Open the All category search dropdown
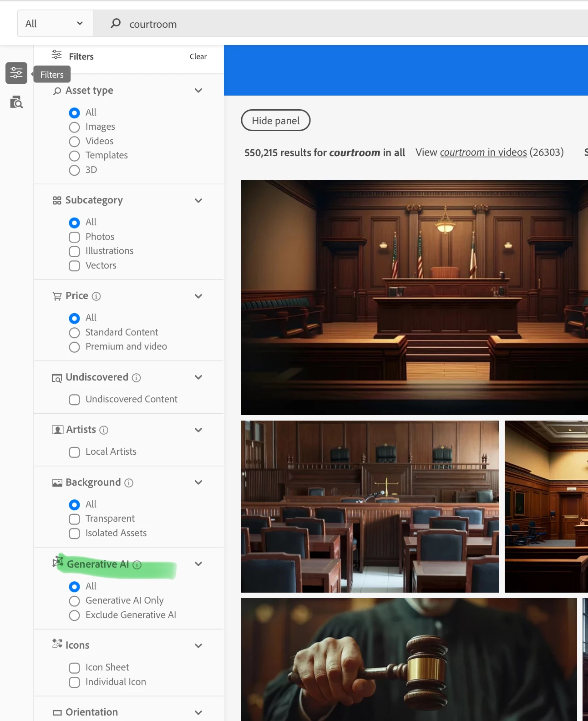Screen dimensions: 588x721 pyautogui.click(x=55, y=24)
